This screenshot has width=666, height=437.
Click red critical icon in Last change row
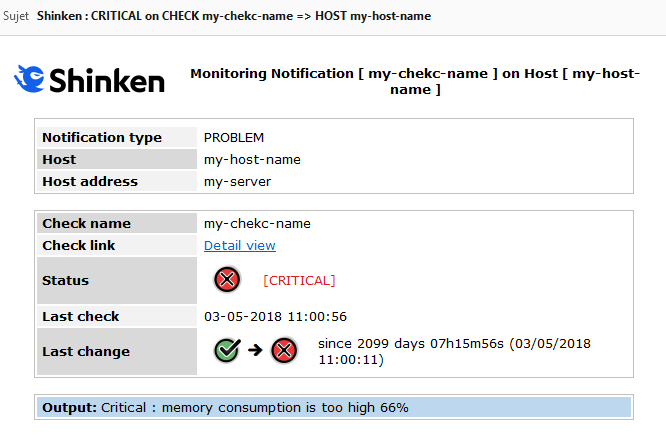coord(284,351)
